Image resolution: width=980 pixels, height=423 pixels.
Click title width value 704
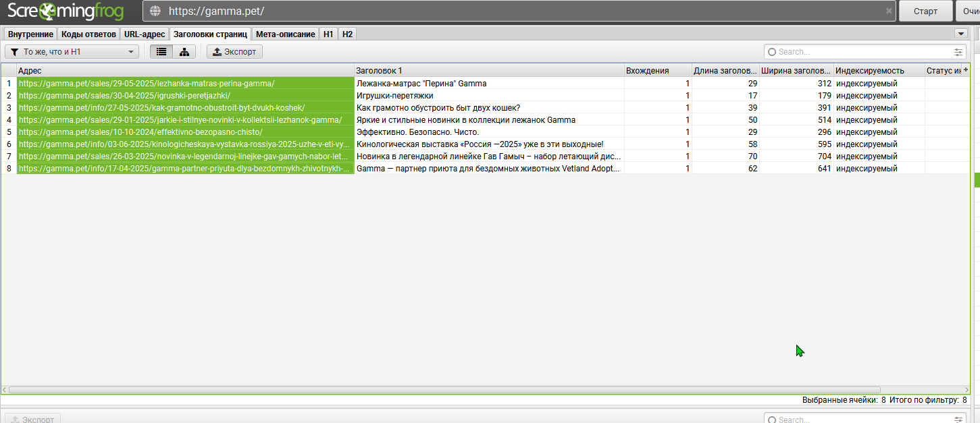(x=824, y=156)
